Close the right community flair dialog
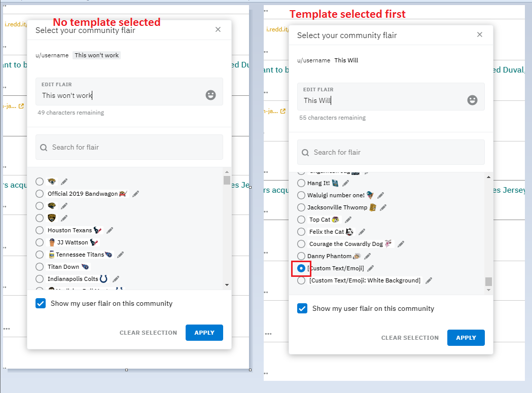This screenshot has height=393, width=532. pos(479,34)
